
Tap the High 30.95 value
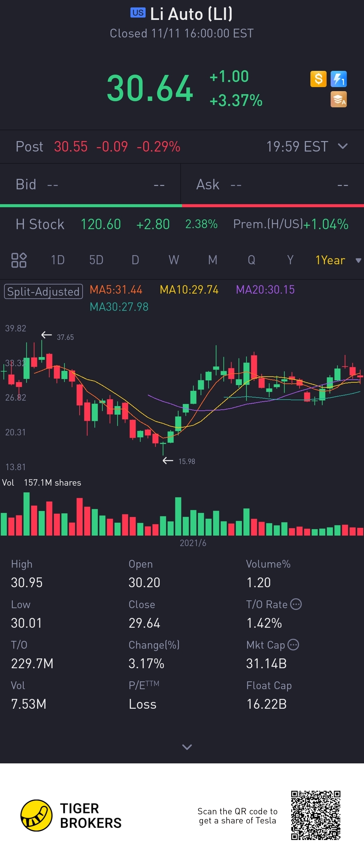click(27, 582)
